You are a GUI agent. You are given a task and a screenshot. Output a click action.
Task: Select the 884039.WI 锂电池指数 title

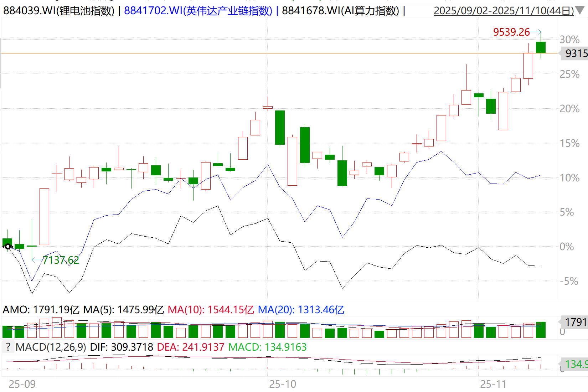[x=59, y=11]
